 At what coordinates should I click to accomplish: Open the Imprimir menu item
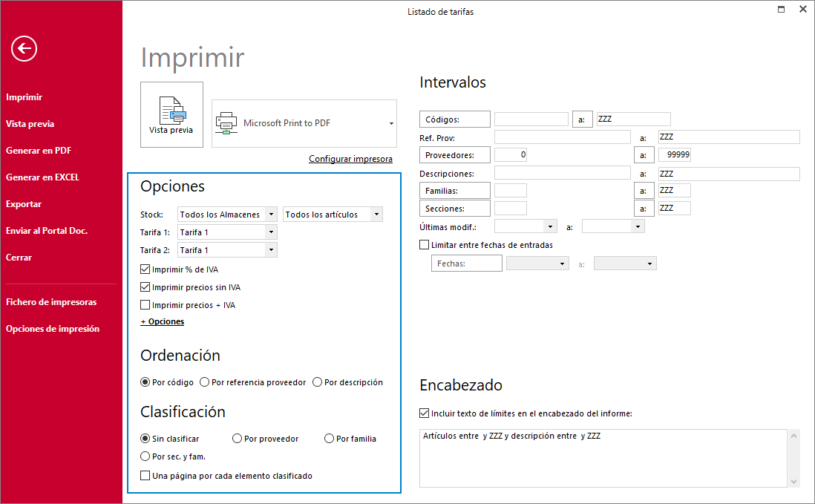[24, 97]
